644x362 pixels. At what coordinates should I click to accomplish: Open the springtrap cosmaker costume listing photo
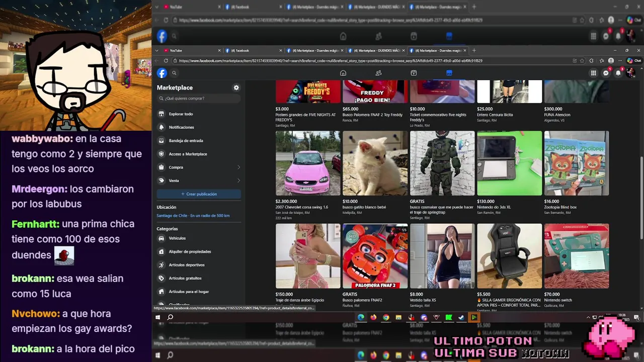[442, 163]
